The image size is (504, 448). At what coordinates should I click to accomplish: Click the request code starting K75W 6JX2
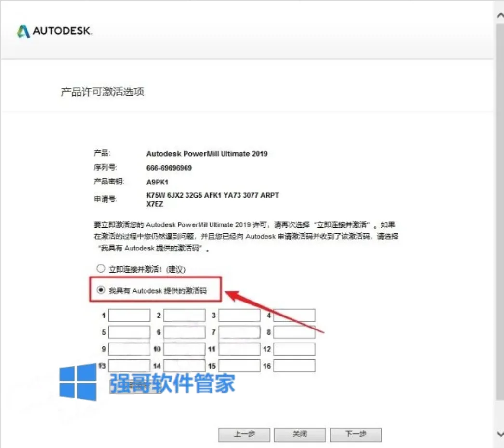click(212, 199)
